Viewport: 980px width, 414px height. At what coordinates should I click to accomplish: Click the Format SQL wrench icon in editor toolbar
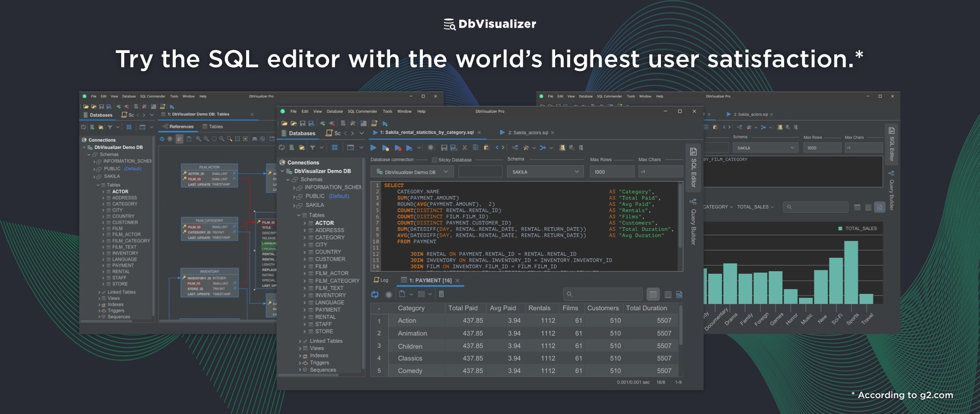coord(525,147)
